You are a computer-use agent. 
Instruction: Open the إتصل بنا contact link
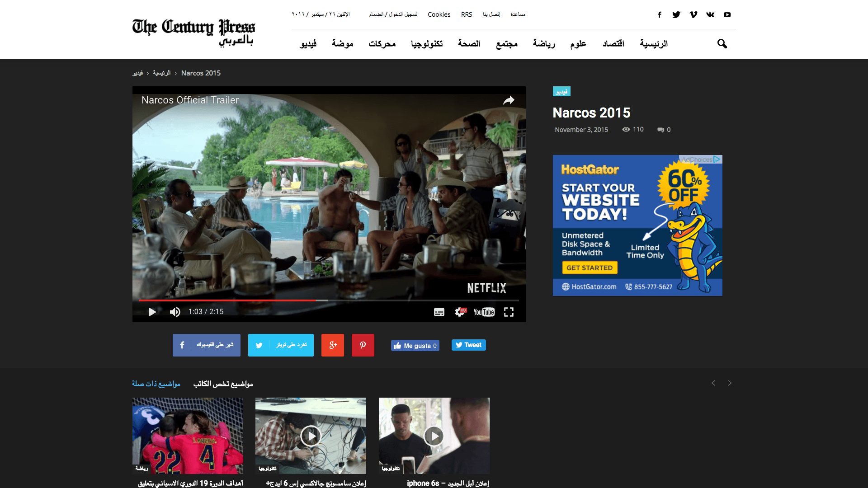click(491, 14)
